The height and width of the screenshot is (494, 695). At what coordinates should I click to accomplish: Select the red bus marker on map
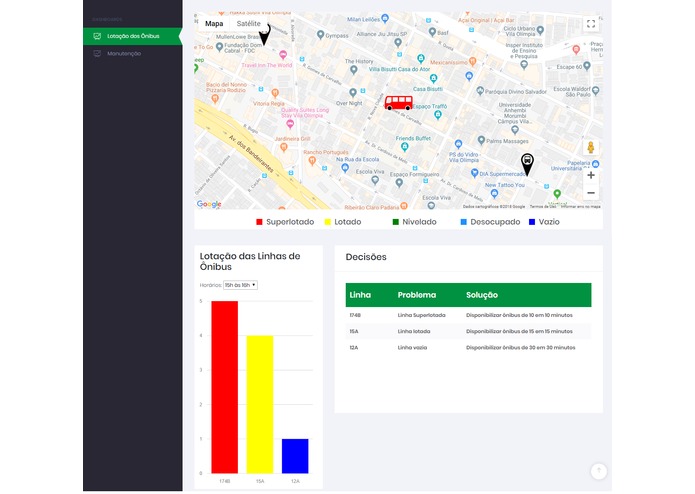[x=398, y=103]
